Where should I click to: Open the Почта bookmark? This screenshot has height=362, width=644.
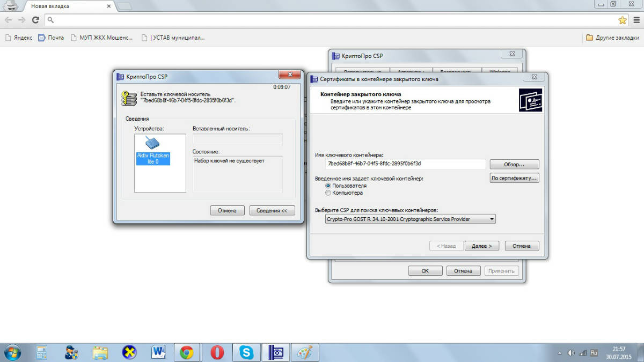[51, 38]
